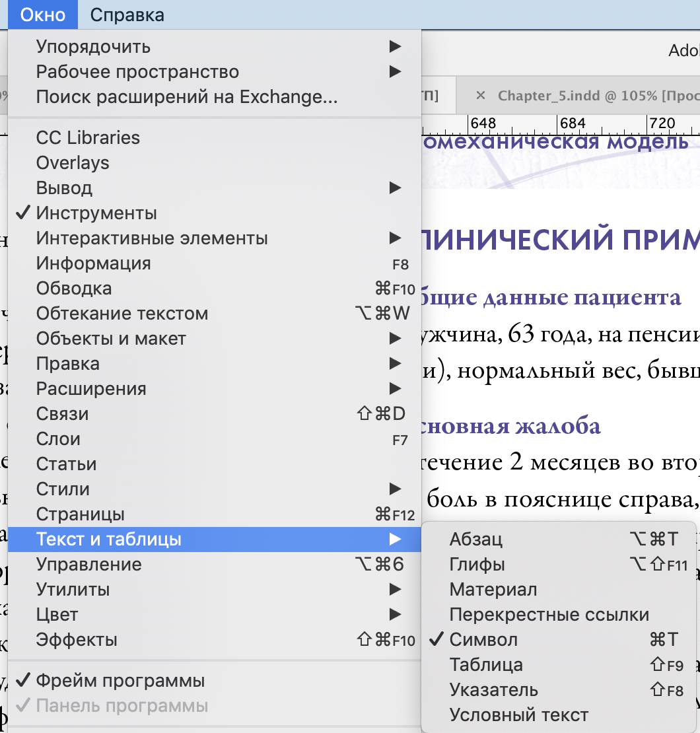Open the Эффекты panel
Image resolution: width=700 pixels, height=733 pixels.
[x=215, y=640]
